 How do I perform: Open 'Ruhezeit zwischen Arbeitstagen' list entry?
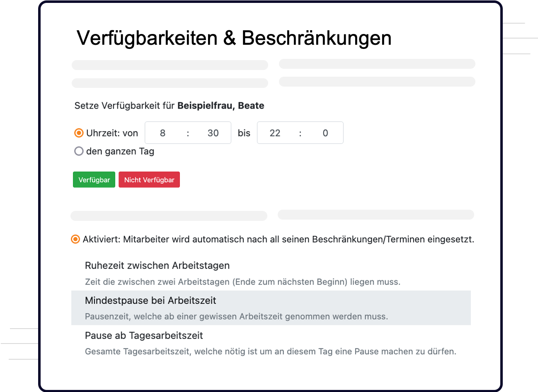tap(271, 273)
